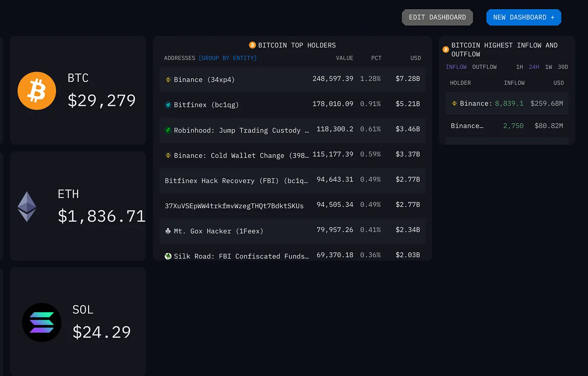
Task: Create a new dashboard with New Dashboard +
Action: pyautogui.click(x=524, y=17)
